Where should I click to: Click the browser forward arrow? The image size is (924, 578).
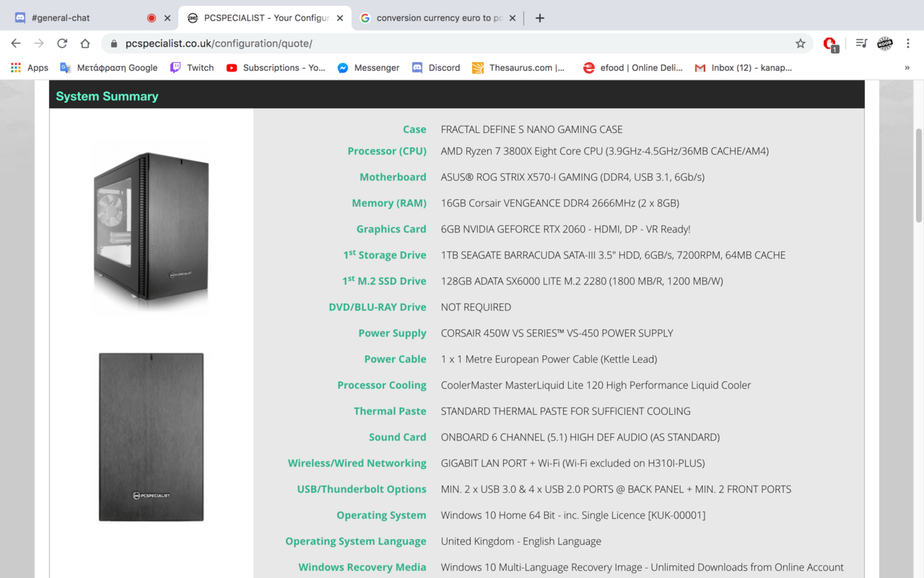pos(39,43)
